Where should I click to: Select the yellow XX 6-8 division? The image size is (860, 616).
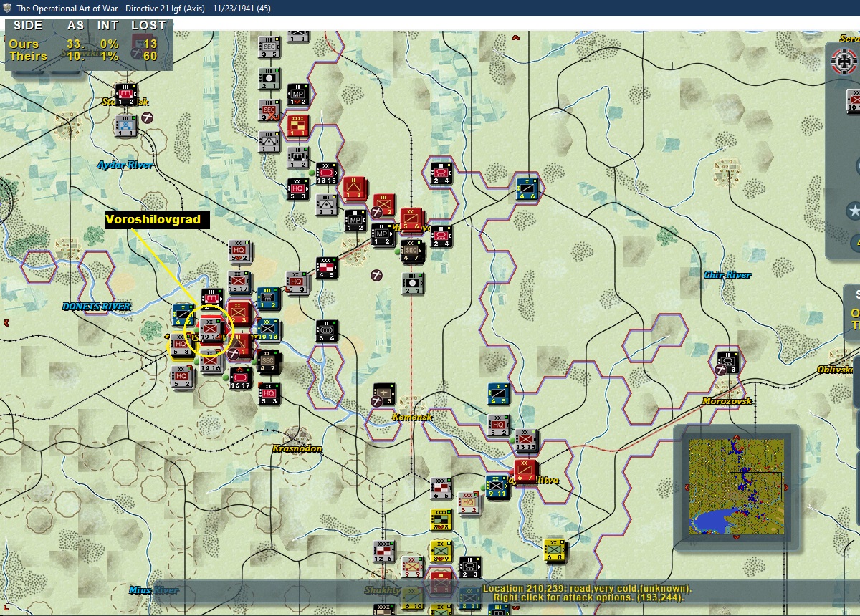[555, 550]
